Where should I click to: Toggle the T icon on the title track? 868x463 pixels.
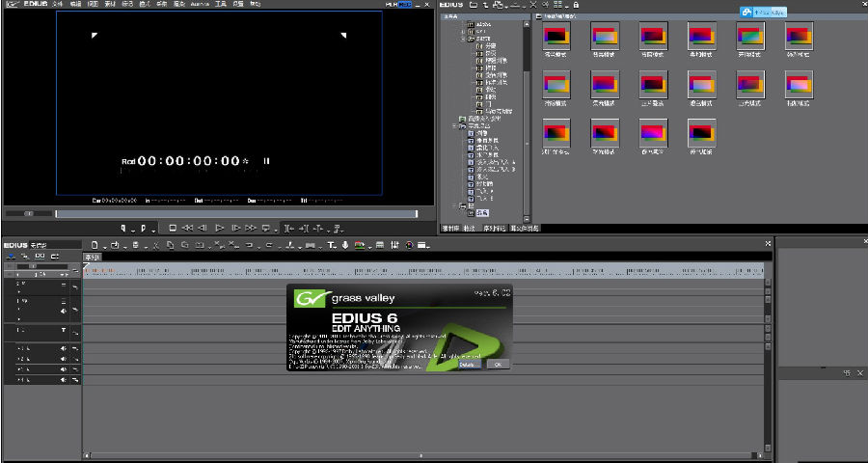[x=64, y=330]
